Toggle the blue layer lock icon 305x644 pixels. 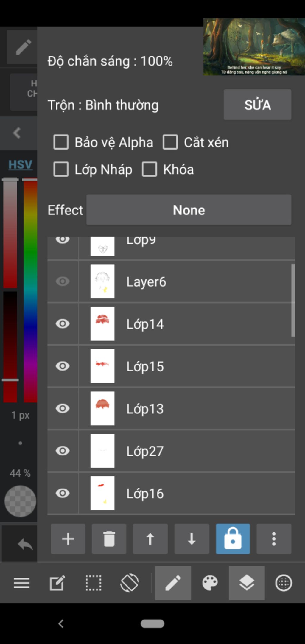tap(233, 539)
